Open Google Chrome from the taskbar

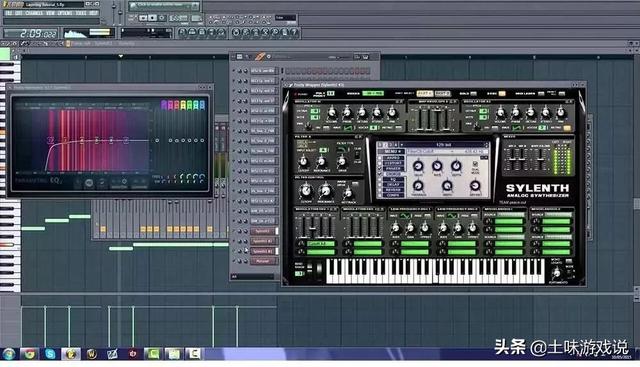(x=29, y=354)
